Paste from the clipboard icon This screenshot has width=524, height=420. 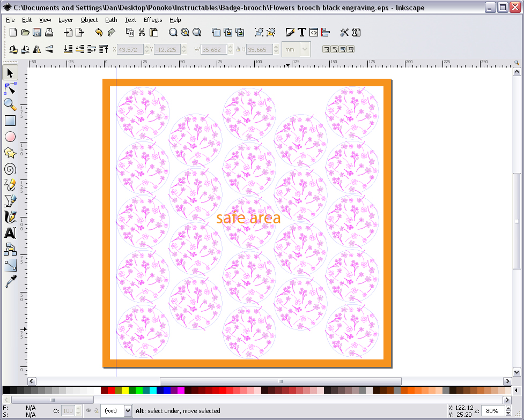[154, 32]
